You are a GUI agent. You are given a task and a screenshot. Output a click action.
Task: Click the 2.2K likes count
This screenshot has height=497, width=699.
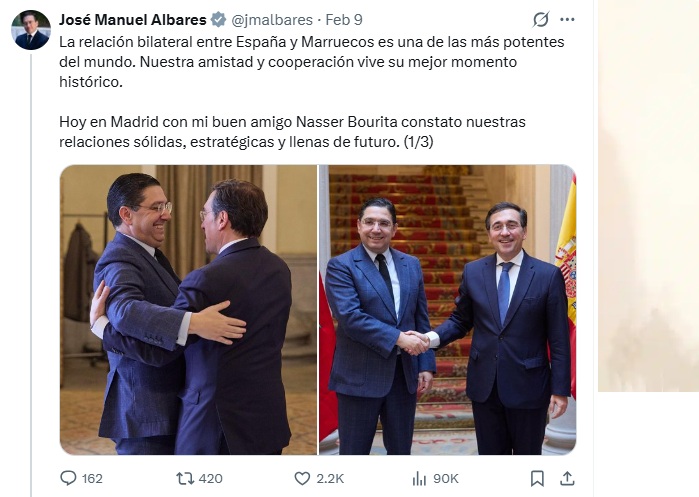[x=330, y=478]
